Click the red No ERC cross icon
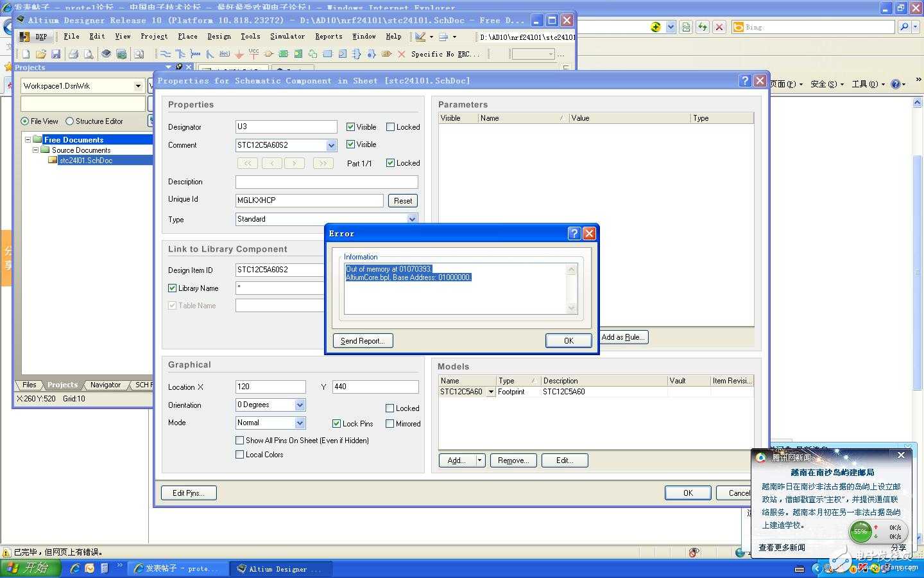 tap(402, 55)
